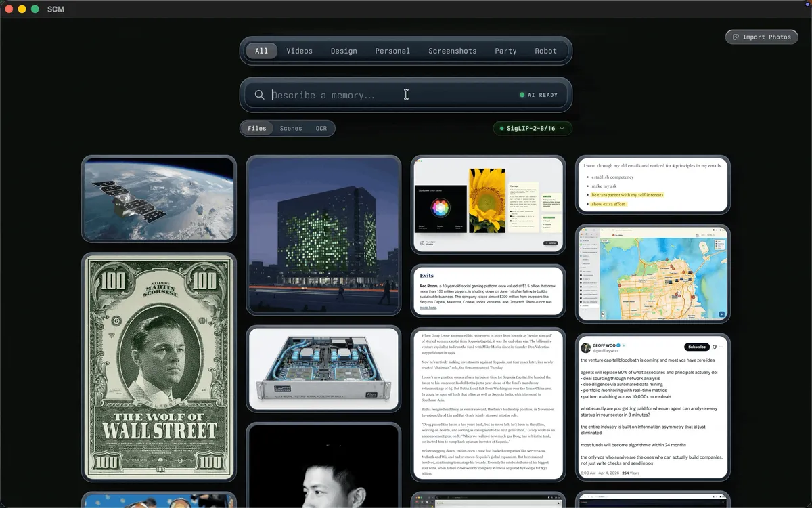Open the sunflower color palette design thumbnail
The height and width of the screenshot is (508, 812).
tap(488, 206)
